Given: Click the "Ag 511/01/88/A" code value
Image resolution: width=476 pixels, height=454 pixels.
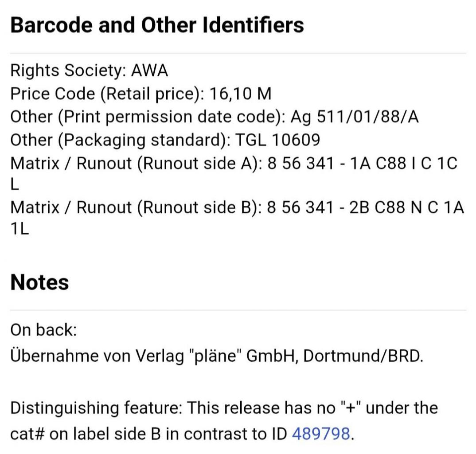Looking at the screenshot, I should point(355,117).
